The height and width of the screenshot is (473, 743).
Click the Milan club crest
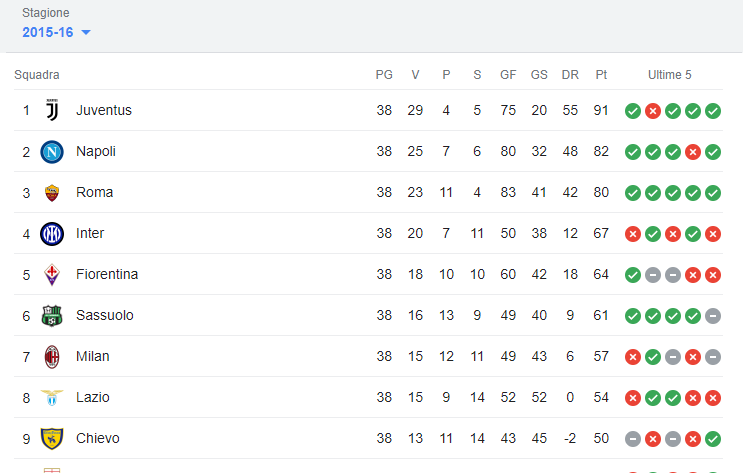click(x=52, y=356)
